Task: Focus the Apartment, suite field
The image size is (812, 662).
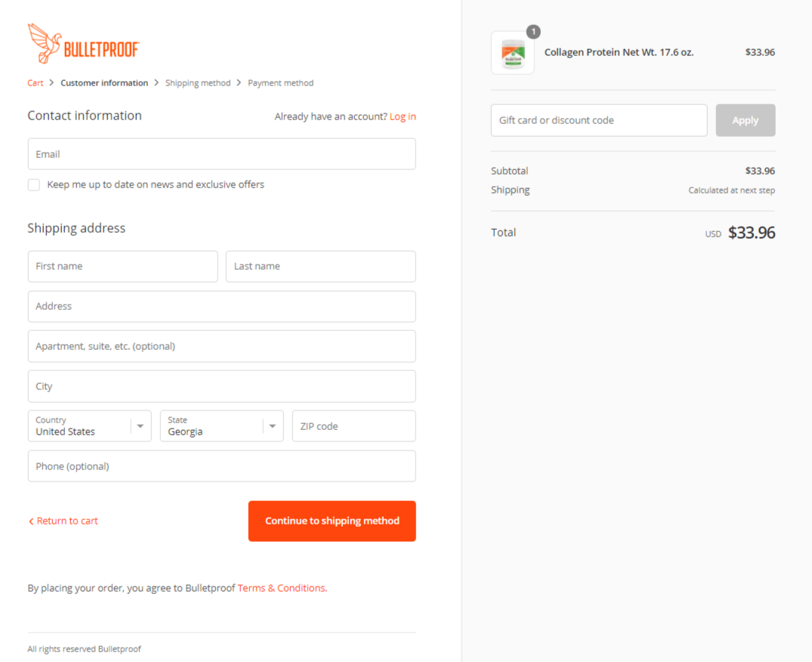Action: pos(221,346)
